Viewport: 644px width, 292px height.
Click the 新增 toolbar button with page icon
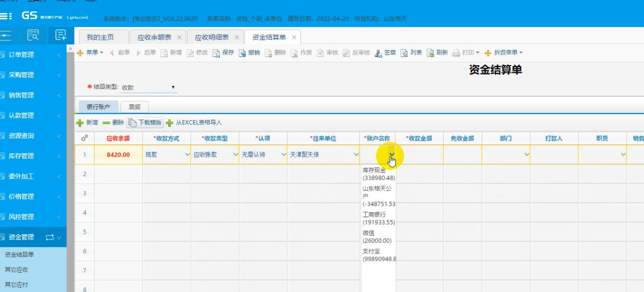[171, 52]
